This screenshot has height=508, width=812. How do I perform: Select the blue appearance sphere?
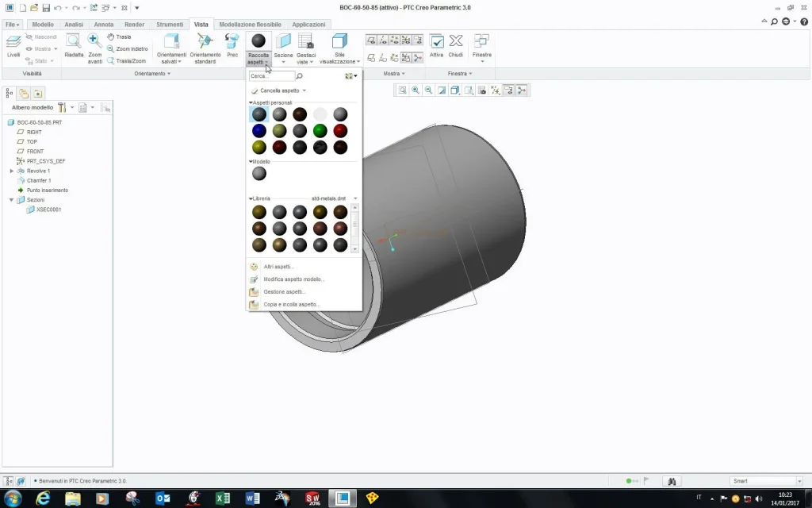point(259,131)
